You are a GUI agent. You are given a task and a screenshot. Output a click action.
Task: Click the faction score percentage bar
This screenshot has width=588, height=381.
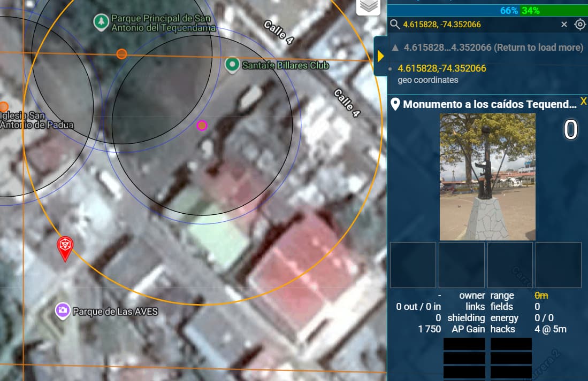(487, 10)
